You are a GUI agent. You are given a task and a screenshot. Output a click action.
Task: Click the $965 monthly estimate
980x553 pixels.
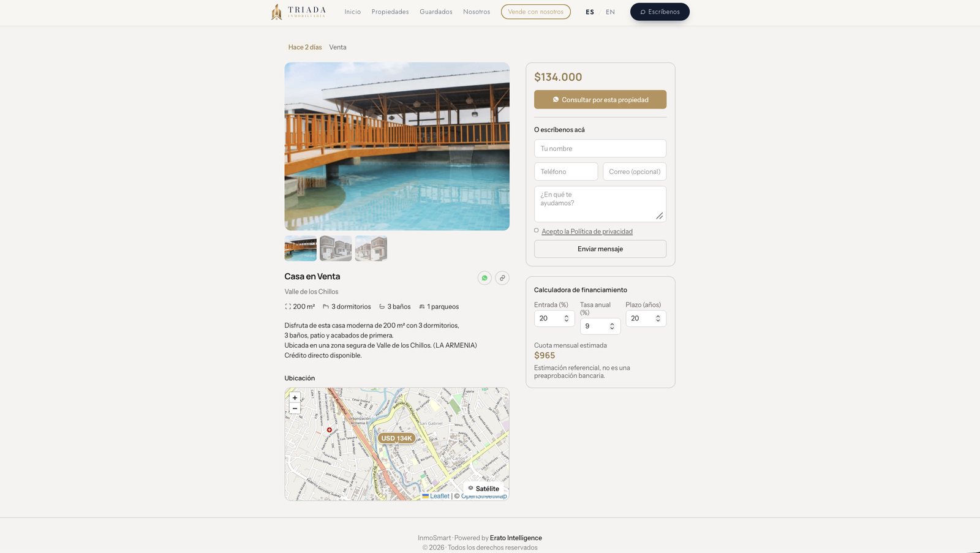click(x=545, y=355)
